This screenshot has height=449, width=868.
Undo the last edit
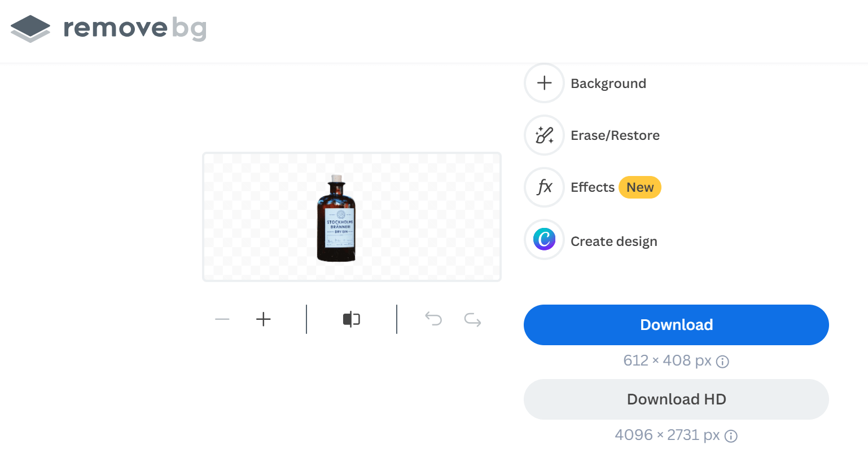433,320
